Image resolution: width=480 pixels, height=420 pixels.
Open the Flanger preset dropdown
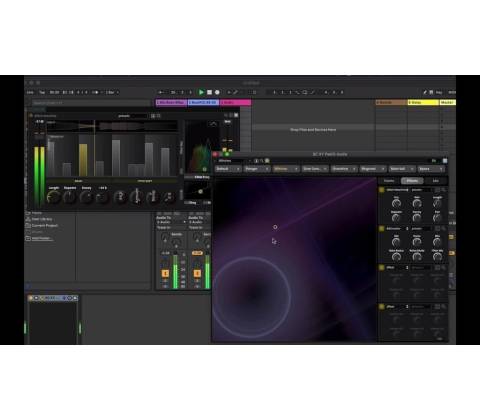tap(257, 169)
